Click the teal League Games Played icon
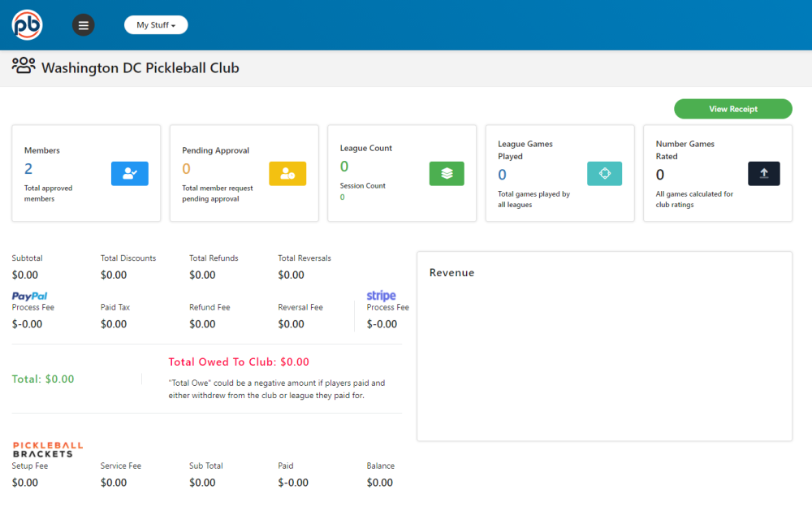The width and height of the screenshot is (812, 507). click(604, 174)
